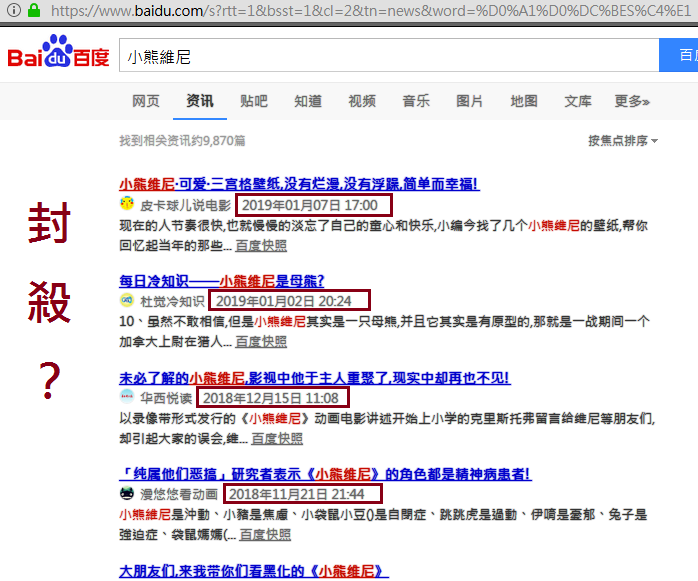Open the 地图 tab
The height and width of the screenshot is (581, 698).
524,101
